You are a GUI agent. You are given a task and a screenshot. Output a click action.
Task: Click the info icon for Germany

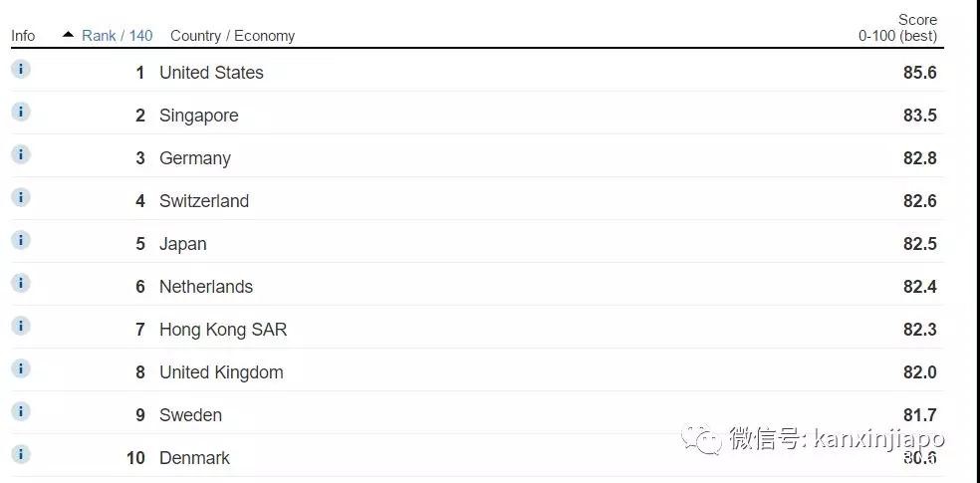pos(21,154)
